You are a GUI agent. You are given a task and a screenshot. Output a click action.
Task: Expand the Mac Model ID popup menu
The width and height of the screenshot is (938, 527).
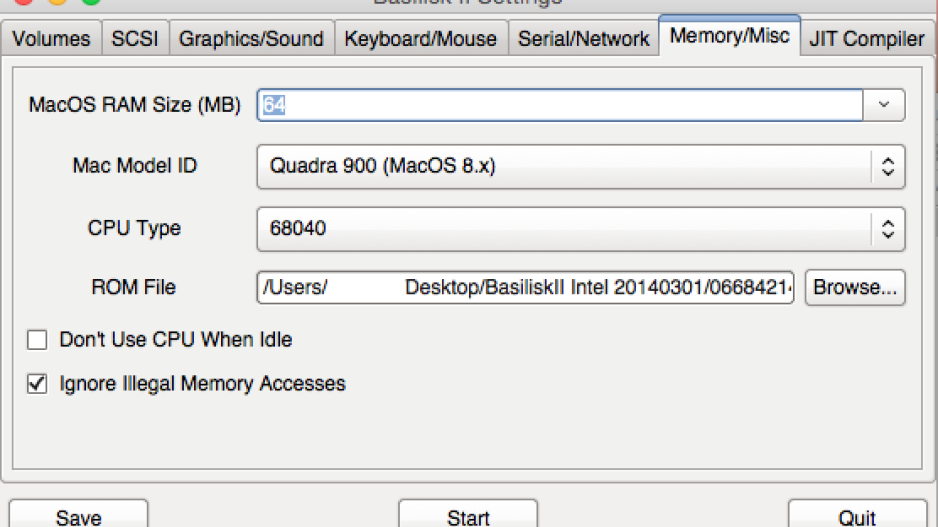pos(580,166)
